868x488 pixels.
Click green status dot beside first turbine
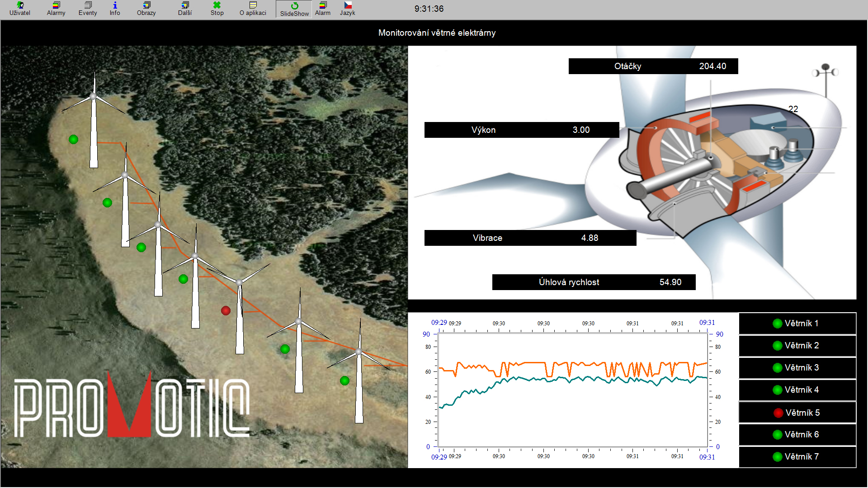(x=73, y=139)
